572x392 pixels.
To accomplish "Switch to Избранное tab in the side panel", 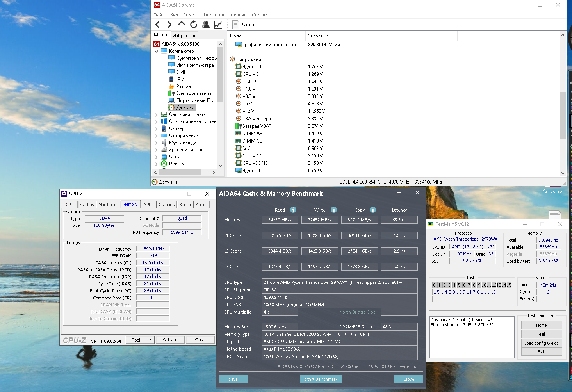I will [184, 36].
